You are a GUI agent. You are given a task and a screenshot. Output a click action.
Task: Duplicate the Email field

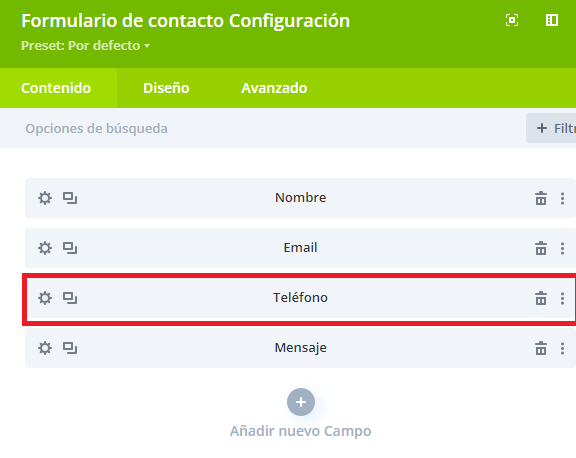pyautogui.click(x=70, y=248)
